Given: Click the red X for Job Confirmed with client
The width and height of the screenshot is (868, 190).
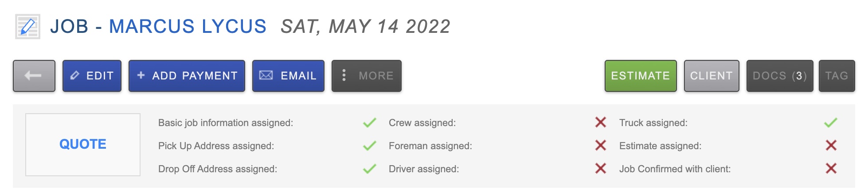Looking at the screenshot, I should tap(831, 169).
